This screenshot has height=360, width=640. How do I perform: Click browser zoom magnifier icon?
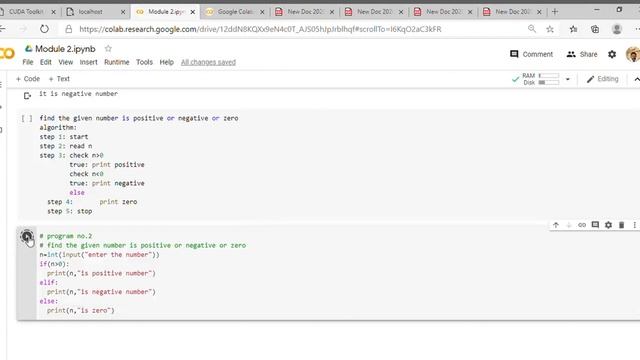coord(531,29)
